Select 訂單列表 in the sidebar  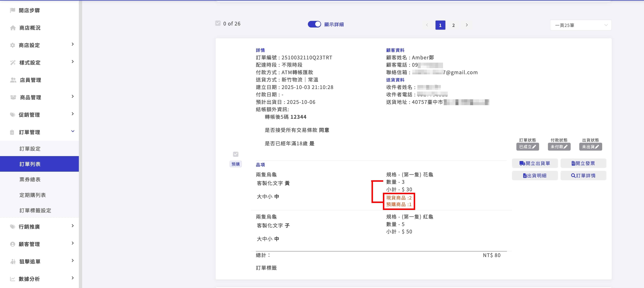click(x=39, y=164)
